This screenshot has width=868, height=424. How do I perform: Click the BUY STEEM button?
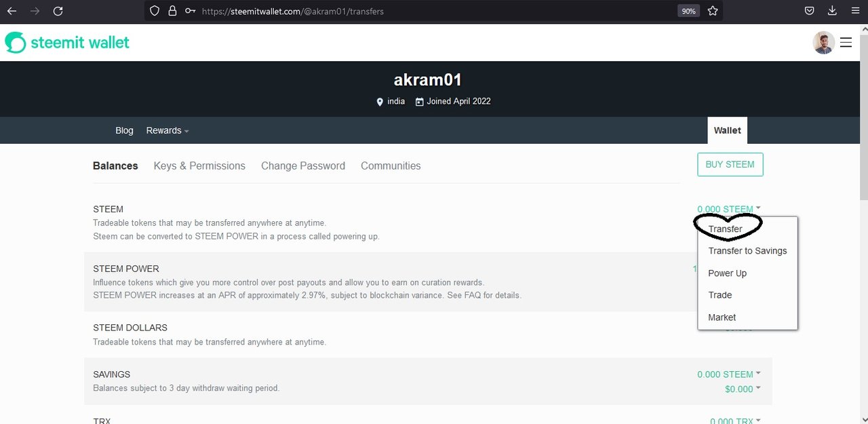[x=730, y=164]
